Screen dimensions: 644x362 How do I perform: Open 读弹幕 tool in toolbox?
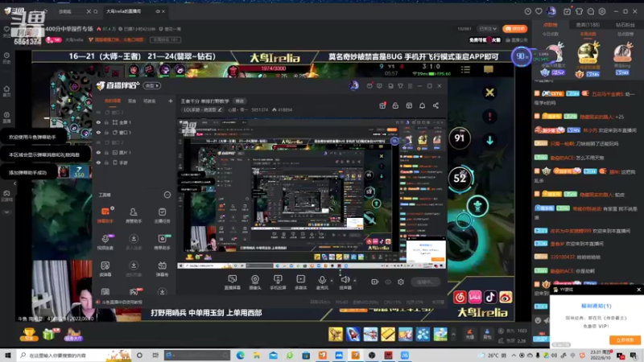[x=105, y=269]
